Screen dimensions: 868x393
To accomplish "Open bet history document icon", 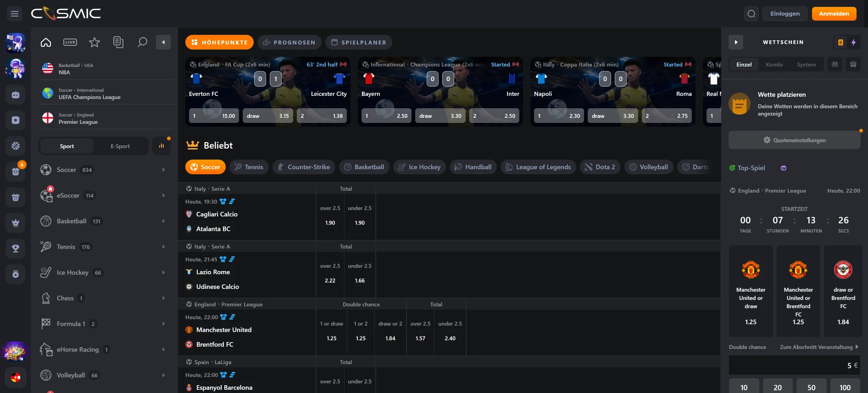I will 118,42.
